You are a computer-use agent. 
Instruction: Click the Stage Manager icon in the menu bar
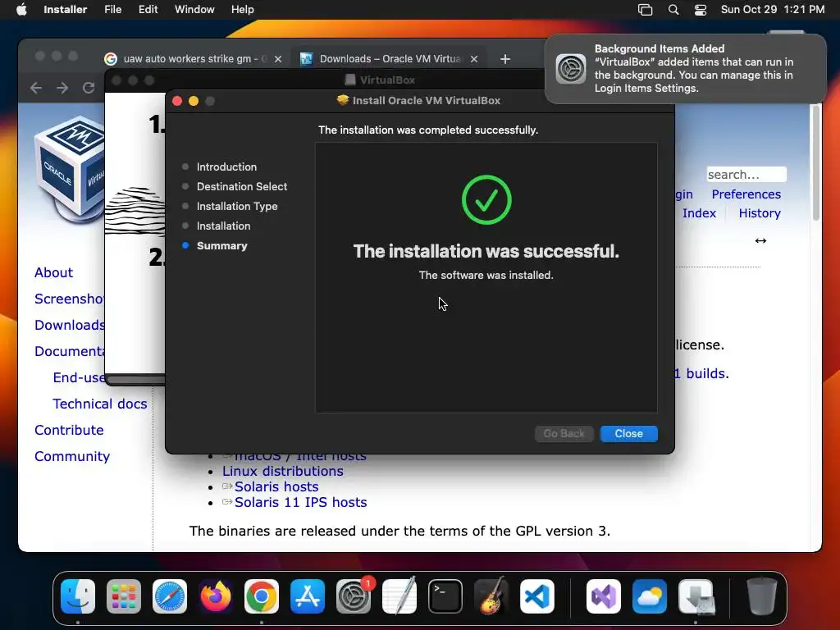645,10
